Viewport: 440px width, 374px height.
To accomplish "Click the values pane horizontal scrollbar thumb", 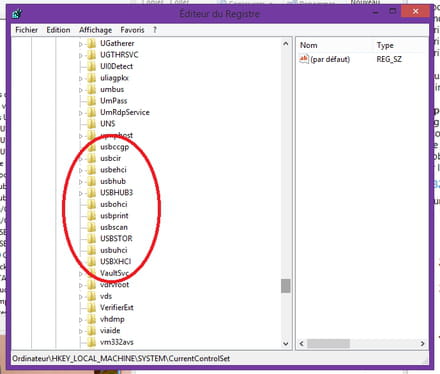I will pos(328,343).
